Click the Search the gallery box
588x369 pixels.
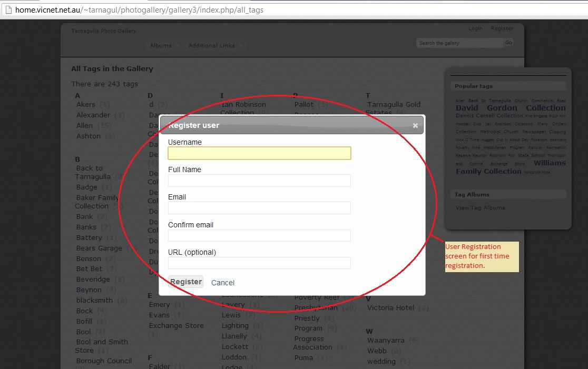click(x=459, y=43)
